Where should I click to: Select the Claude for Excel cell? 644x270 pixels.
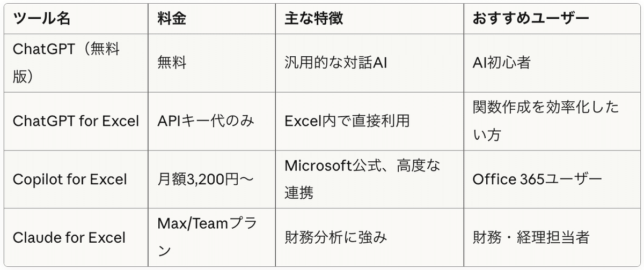click(x=69, y=237)
